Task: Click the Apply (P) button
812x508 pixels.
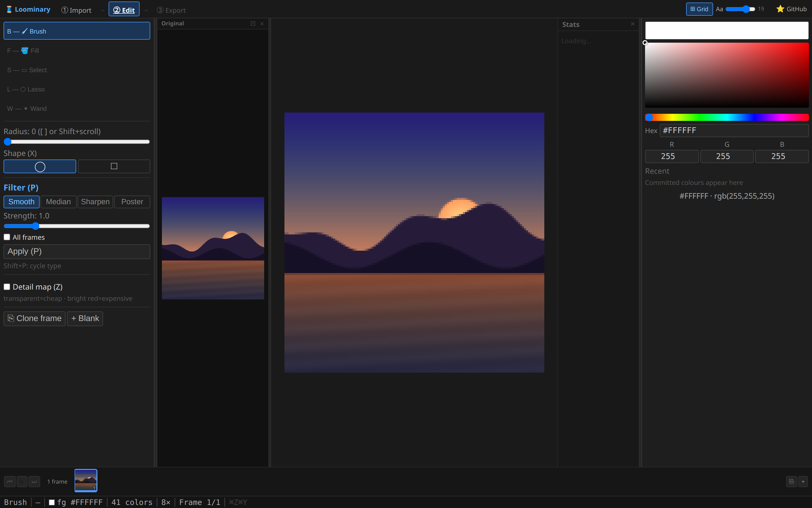Action: coord(76,251)
